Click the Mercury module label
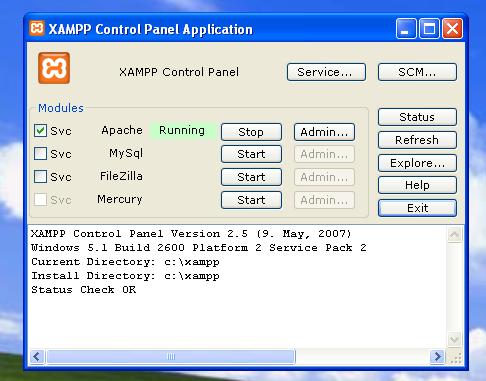Viewport: 486px width, 381px height. click(120, 199)
